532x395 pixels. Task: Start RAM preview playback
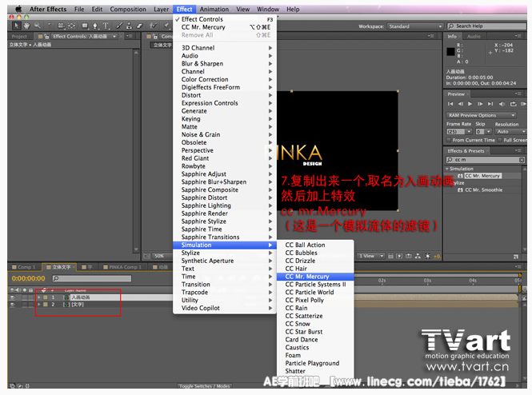(x=523, y=104)
